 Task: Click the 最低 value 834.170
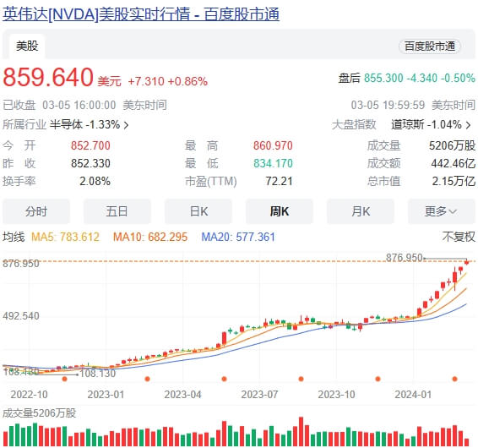coord(273,163)
